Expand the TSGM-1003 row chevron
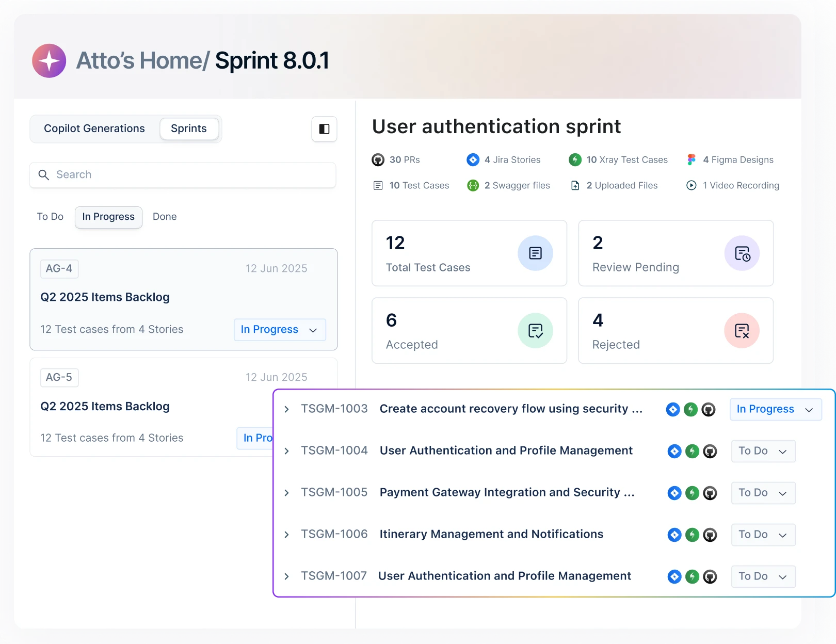Screen dimensions: 836x644 coord(287,409)
